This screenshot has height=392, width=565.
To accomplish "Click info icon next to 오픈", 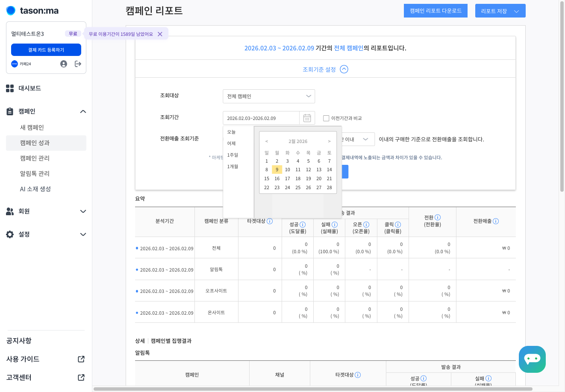I will (366, 225).
